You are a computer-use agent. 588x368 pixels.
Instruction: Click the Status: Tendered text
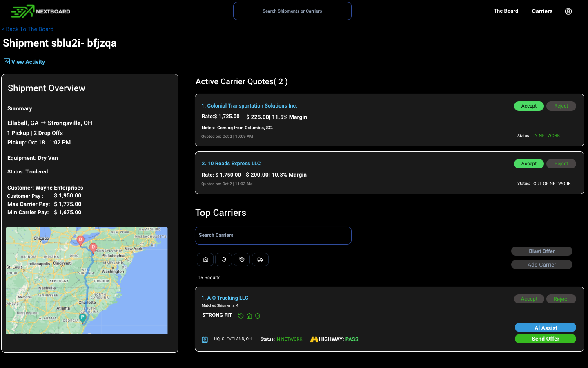27,172
